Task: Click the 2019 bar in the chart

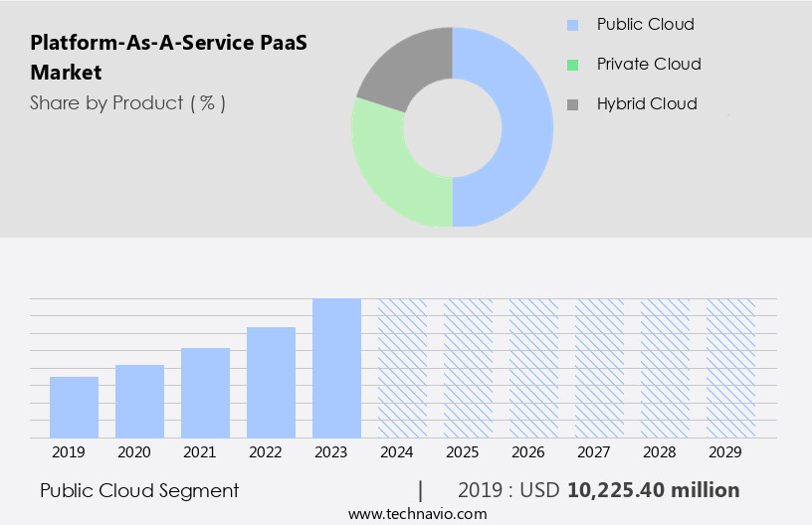Action: [74, 407]
